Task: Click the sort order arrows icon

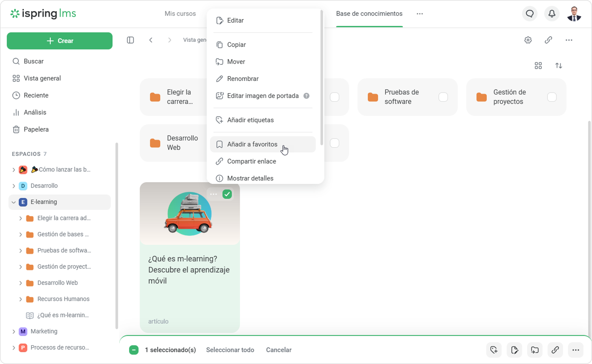Action: (559, 66)
